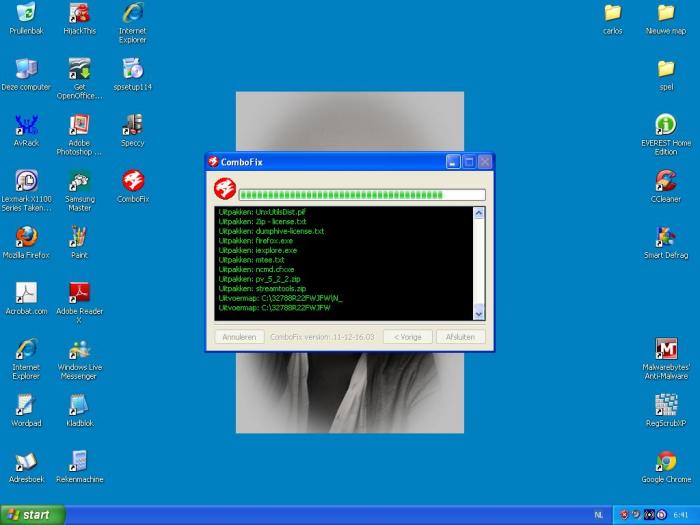Viewport: 700px width, 525px height.
Task: Select the Lexmark X1100 Series icon
Action: point(26,191)
